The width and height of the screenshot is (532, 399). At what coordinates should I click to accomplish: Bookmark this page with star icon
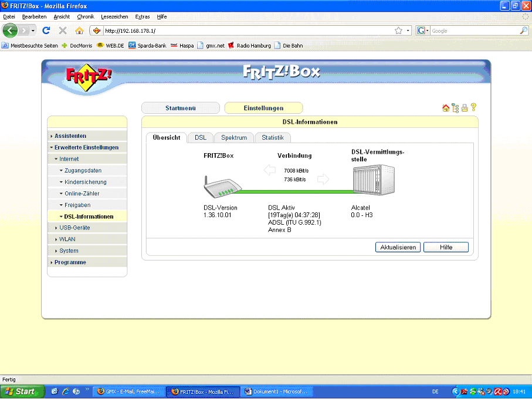398,31
